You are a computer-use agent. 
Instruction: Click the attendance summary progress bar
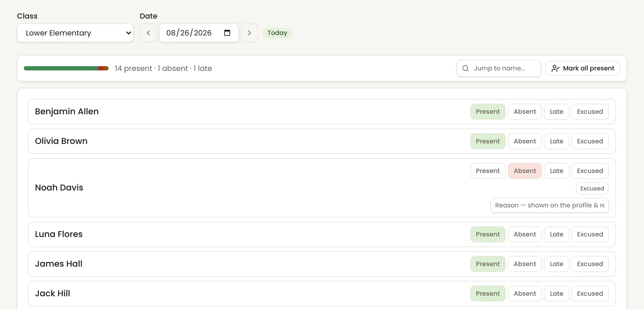click(66, 68)
